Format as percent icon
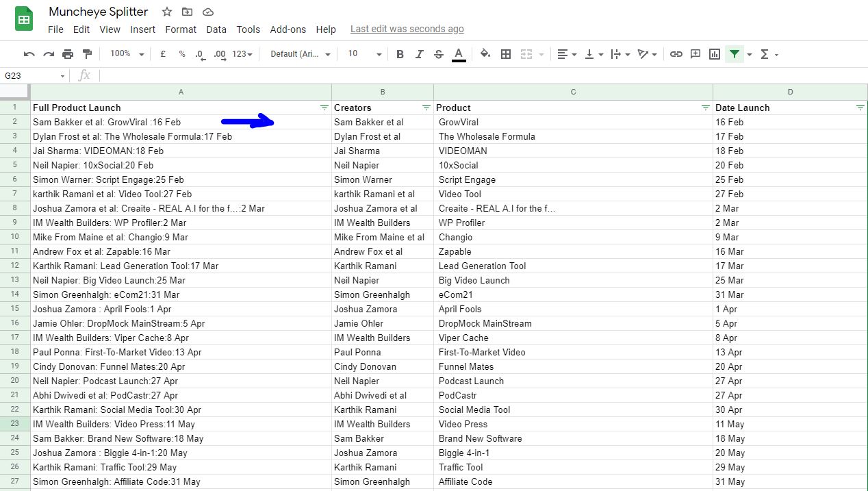The image size is (868, 491). (182, 54)
